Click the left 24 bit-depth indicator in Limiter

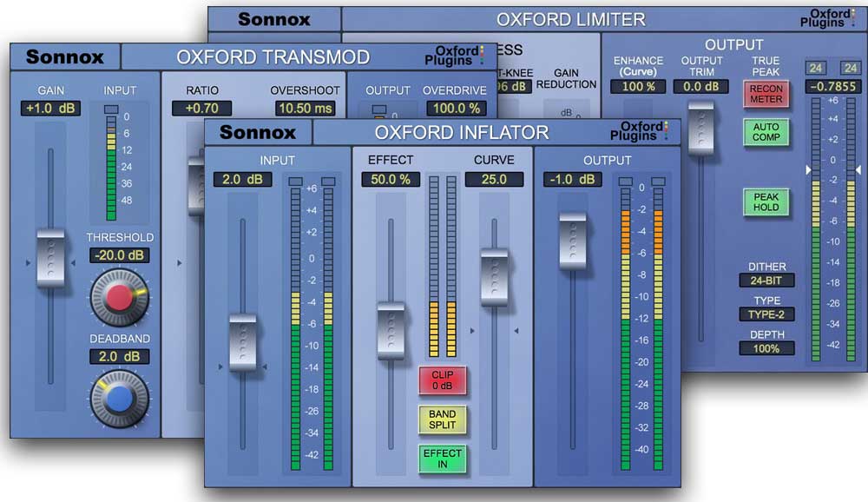815,68
